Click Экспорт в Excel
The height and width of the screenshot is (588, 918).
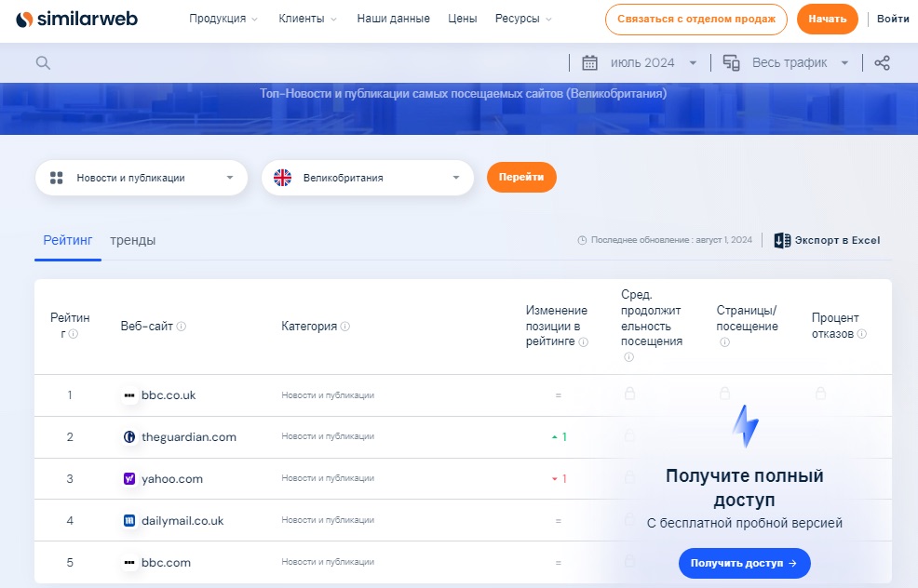click(828, 240)
